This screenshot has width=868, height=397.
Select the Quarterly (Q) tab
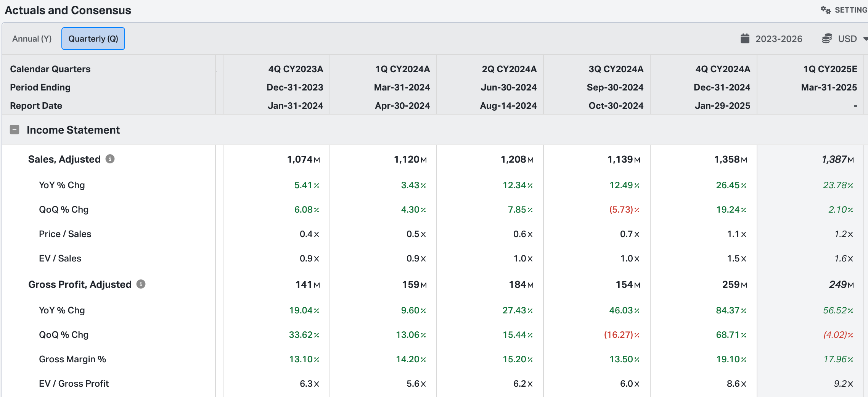[93, 39]
